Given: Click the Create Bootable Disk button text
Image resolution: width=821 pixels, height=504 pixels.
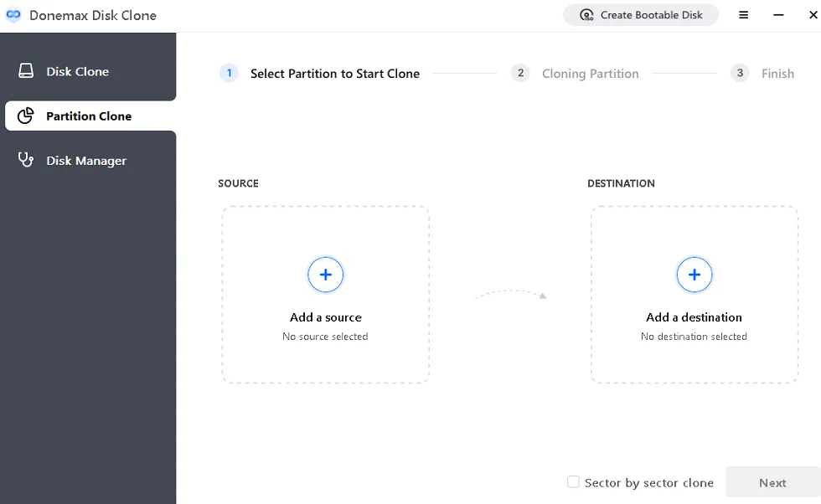Looking at the screenshot, I should click(x=651, y=15).
